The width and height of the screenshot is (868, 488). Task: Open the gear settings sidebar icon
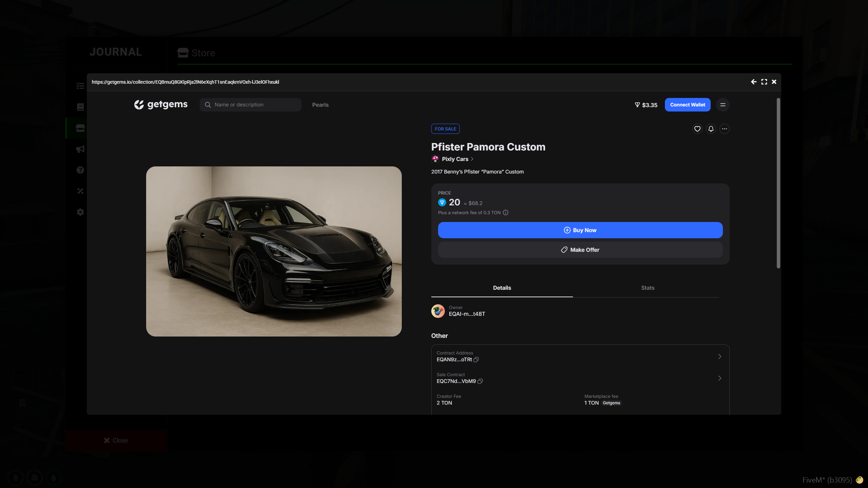point(80,212)
